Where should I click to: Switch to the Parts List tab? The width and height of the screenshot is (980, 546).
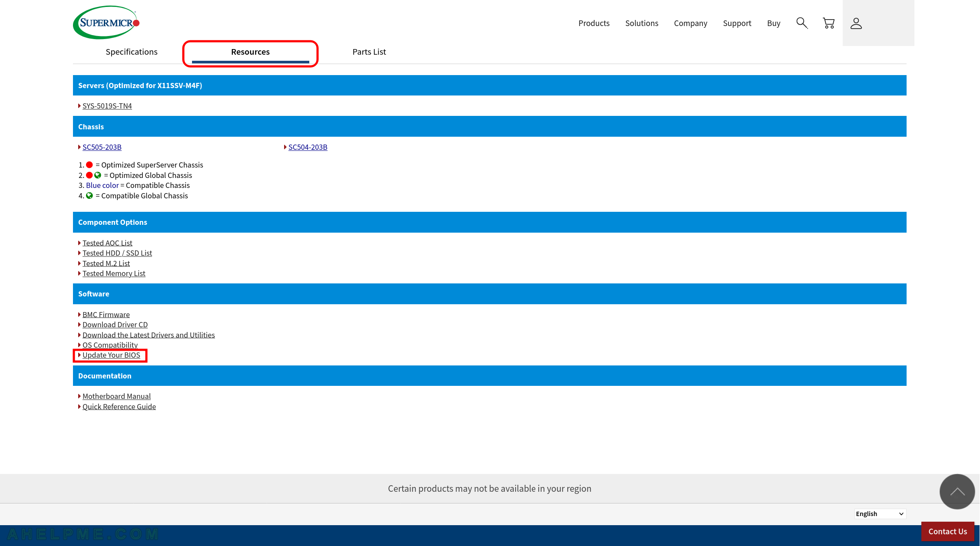[369, 52]
